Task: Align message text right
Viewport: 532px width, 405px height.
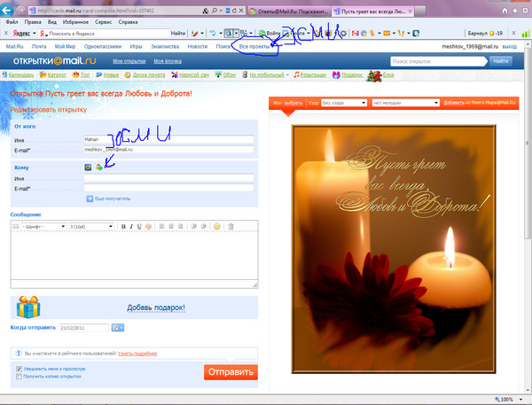Action: [x=180, y=226]
